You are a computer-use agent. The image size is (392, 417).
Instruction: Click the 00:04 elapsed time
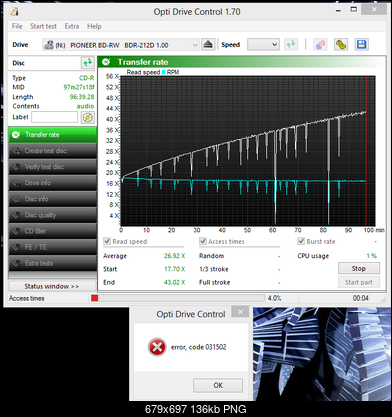pos(361,298)
